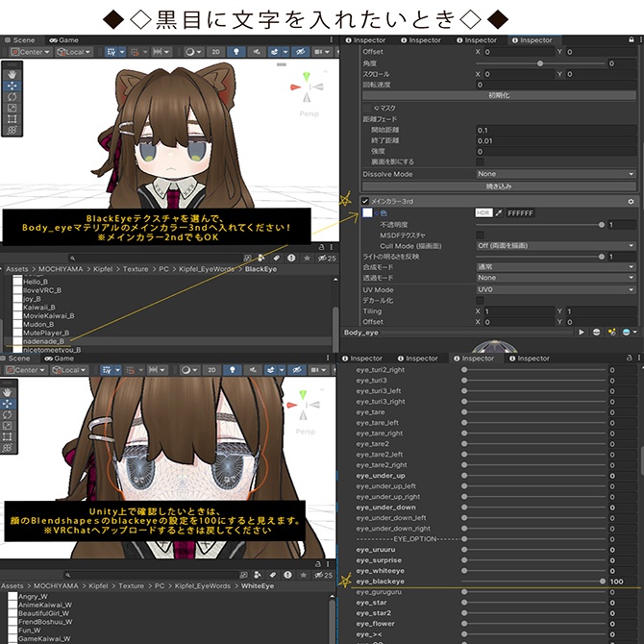
Task: Click the 角度 slider
Action: pos(539,63)
